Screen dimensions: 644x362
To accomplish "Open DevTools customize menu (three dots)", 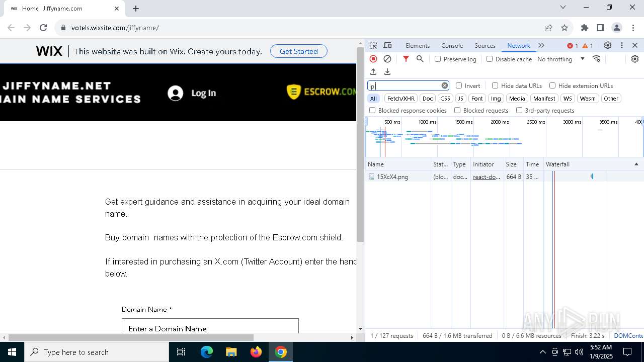I will pyautogui.click(x=622, y=45).
